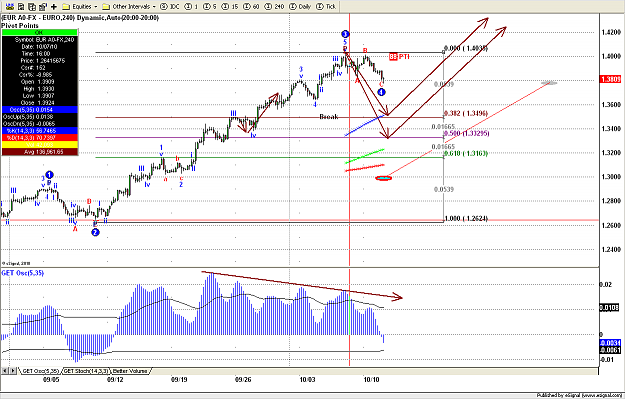The height and width of the screenshot is (399, 625).
Task: Click the blue circled wave 2 marker
Action: click(95, 232)
